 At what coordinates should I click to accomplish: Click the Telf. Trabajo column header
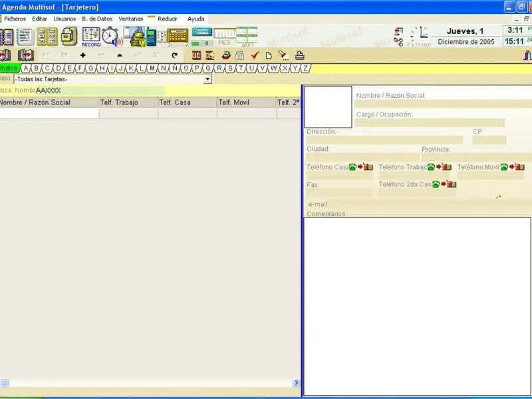click(x=128, y=102)
